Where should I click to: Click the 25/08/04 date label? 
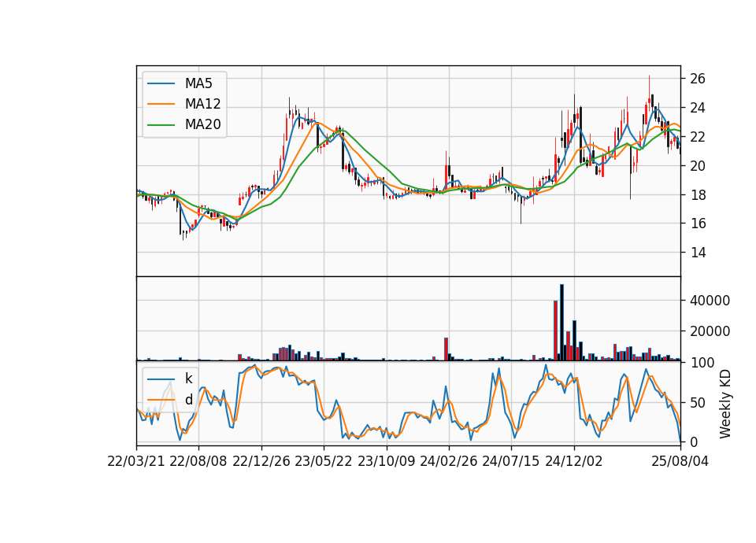click(x=680, y=461)
